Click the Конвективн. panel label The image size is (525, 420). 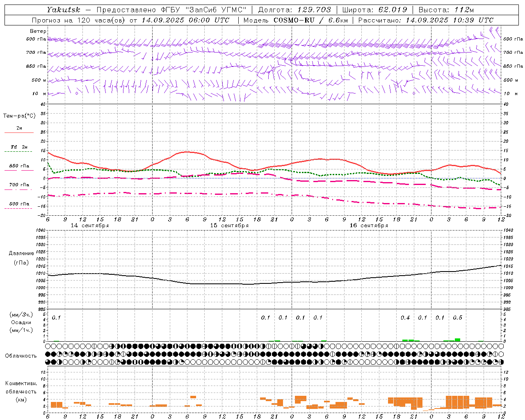pyautogui.click(x=21, y=383)
